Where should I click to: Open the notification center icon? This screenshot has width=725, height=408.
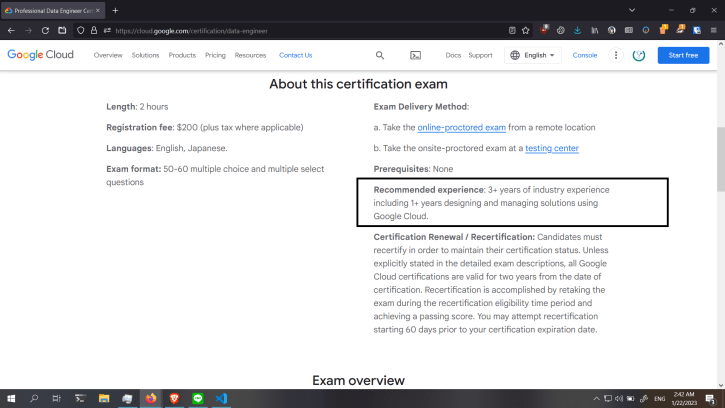tap(711, 398)
